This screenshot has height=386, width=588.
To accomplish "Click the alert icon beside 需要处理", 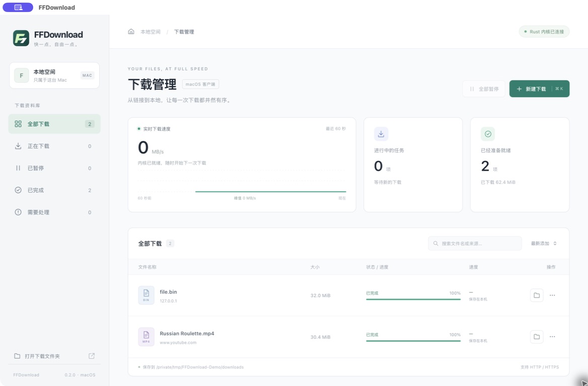I will coord(18,213).
